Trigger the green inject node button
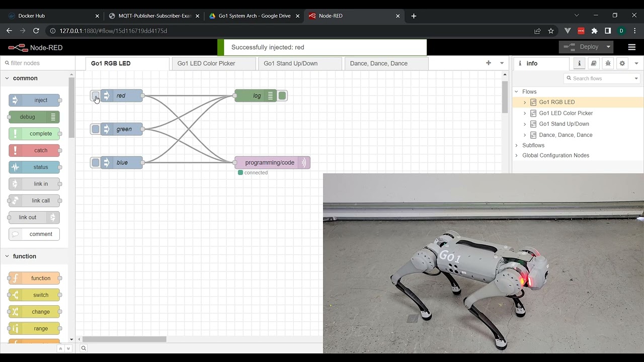Image resolution: width=644 pixels, height=362 pixels. (x=95, y=129)
